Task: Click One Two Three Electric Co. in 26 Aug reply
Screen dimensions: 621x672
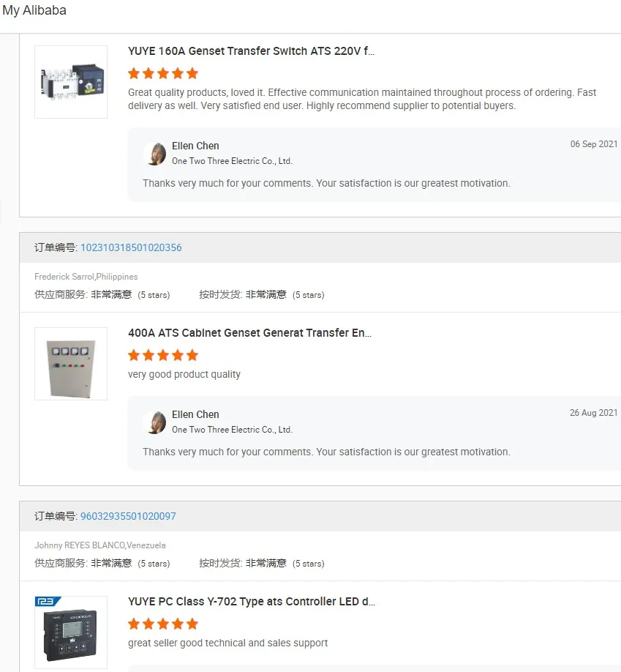Action: pos(232,430)
